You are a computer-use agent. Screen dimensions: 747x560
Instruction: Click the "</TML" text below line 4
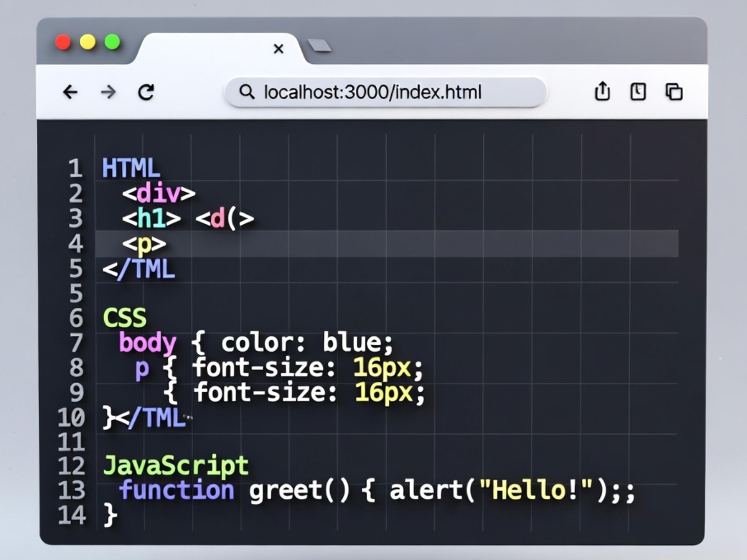click(x=139, y=269)
